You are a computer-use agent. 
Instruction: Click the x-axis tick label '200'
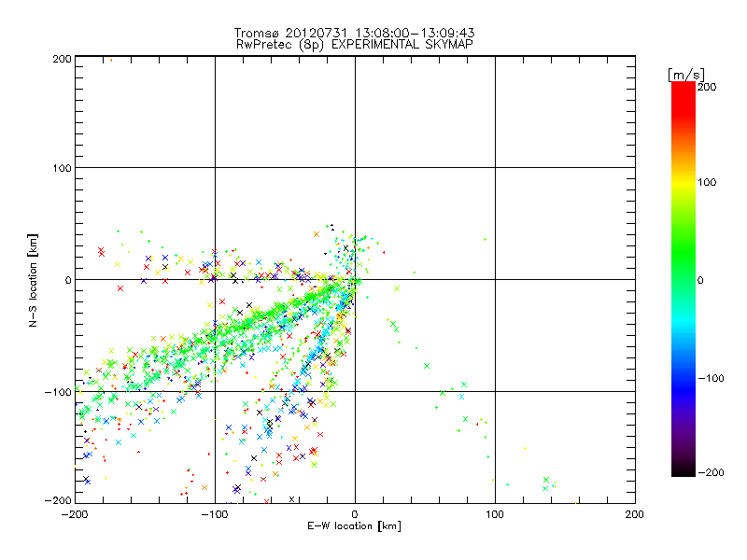(635, 514)
